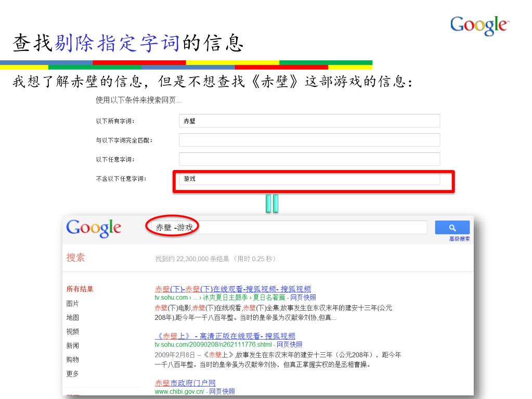The height and width of the screenshot is (399, 532).
Task: Click the slide title 查找剔除指定字词的信息
Action: [128, 43]
